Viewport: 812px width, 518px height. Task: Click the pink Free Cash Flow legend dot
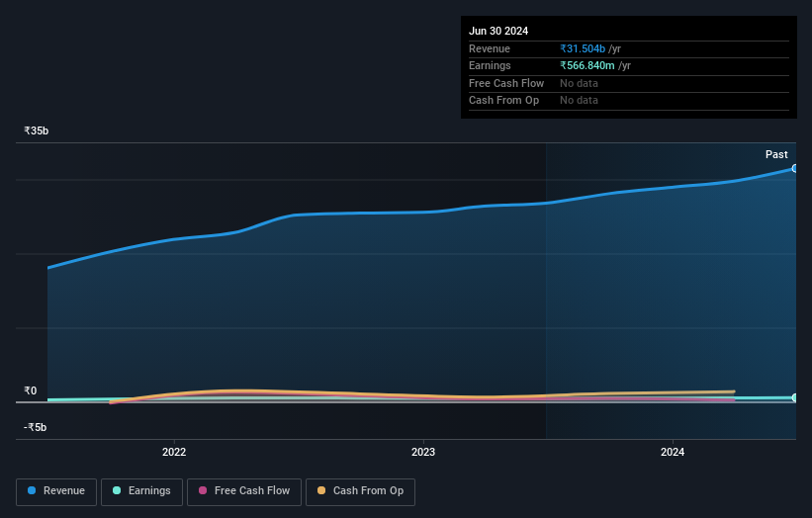[203, 490]
